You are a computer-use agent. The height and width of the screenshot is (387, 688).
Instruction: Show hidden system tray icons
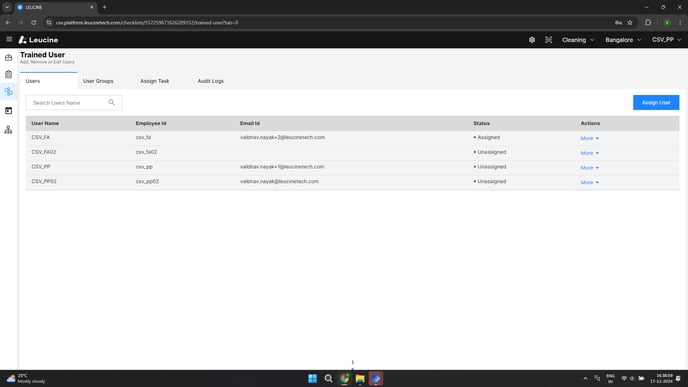(585, 378)
